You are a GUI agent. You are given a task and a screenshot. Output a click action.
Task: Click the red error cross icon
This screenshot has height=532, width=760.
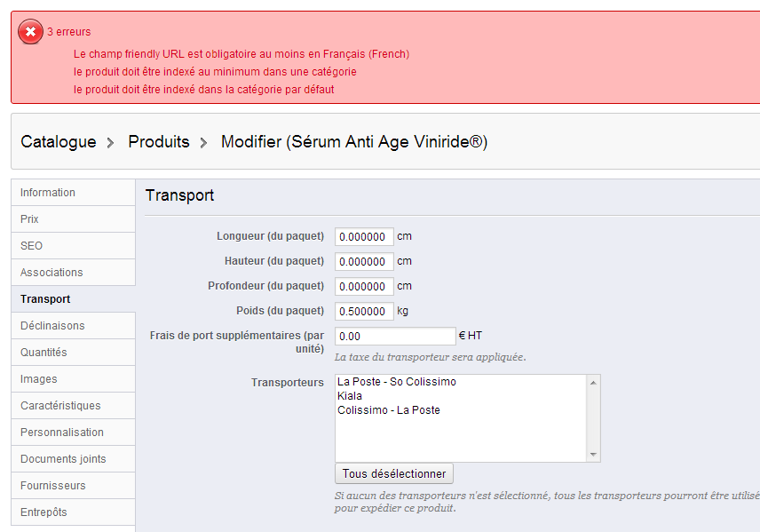[30, 32]
